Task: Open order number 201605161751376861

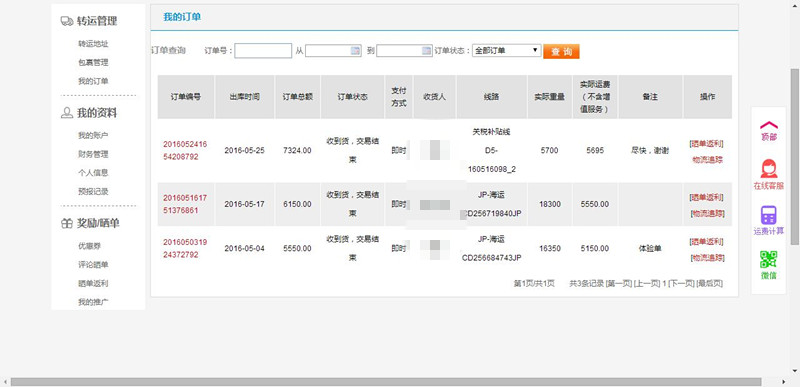Action: click(x=185, y=204)
